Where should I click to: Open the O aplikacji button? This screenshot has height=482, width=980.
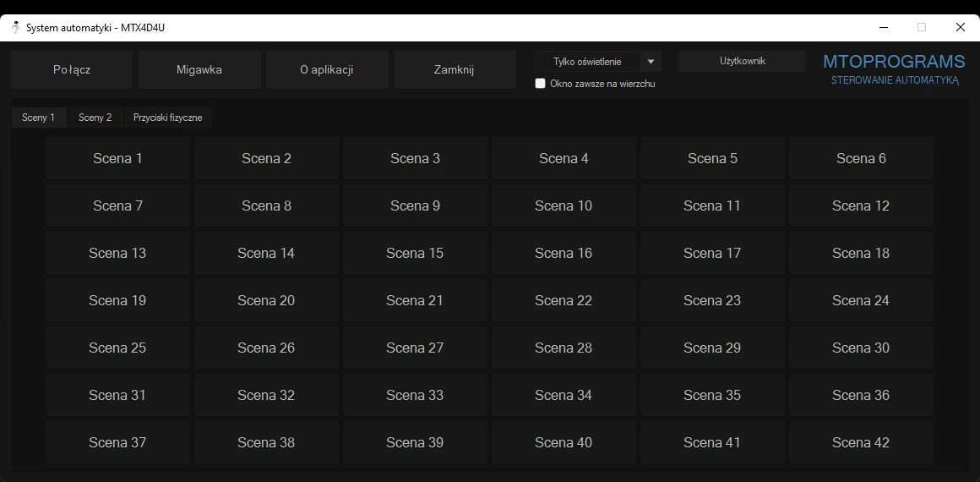coord(327,69)
